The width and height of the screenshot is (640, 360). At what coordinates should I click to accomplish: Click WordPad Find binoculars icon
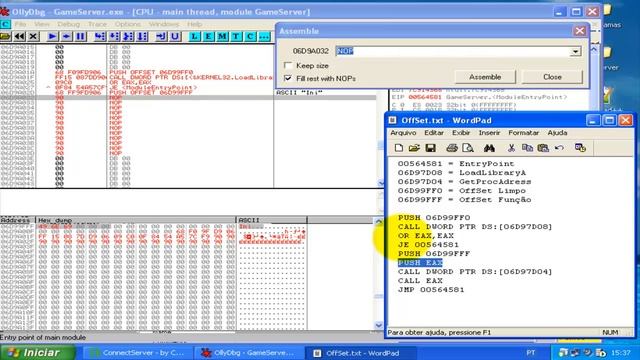[489, 148]
